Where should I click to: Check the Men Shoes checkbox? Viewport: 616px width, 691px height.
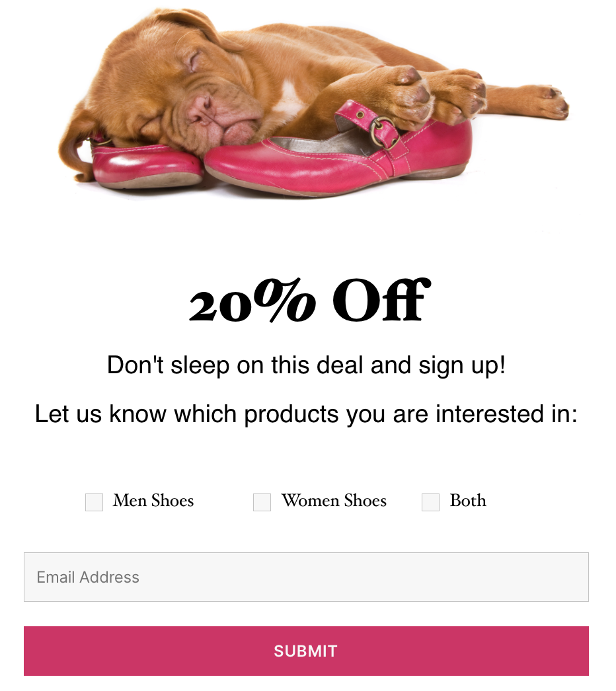point(94,502)
